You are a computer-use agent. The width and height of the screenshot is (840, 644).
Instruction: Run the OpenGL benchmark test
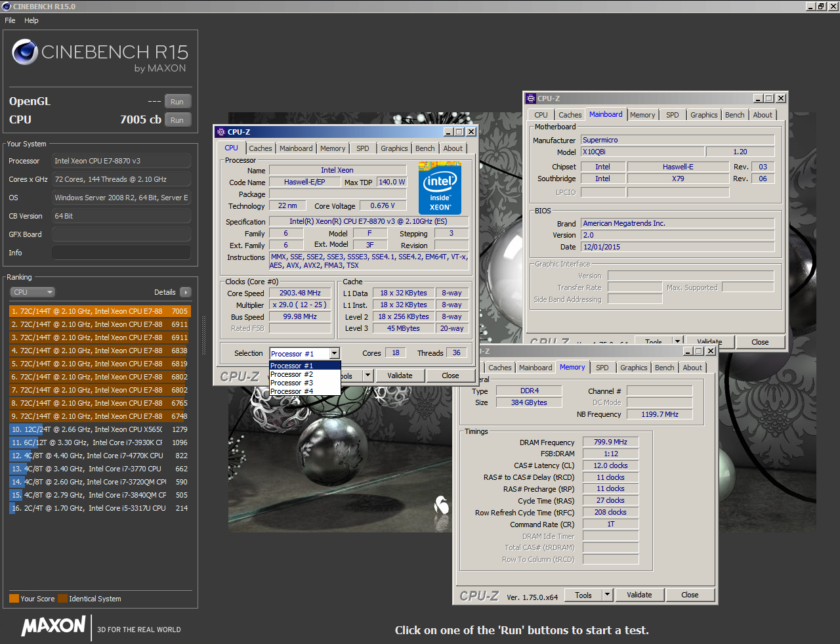click(177, 102)
